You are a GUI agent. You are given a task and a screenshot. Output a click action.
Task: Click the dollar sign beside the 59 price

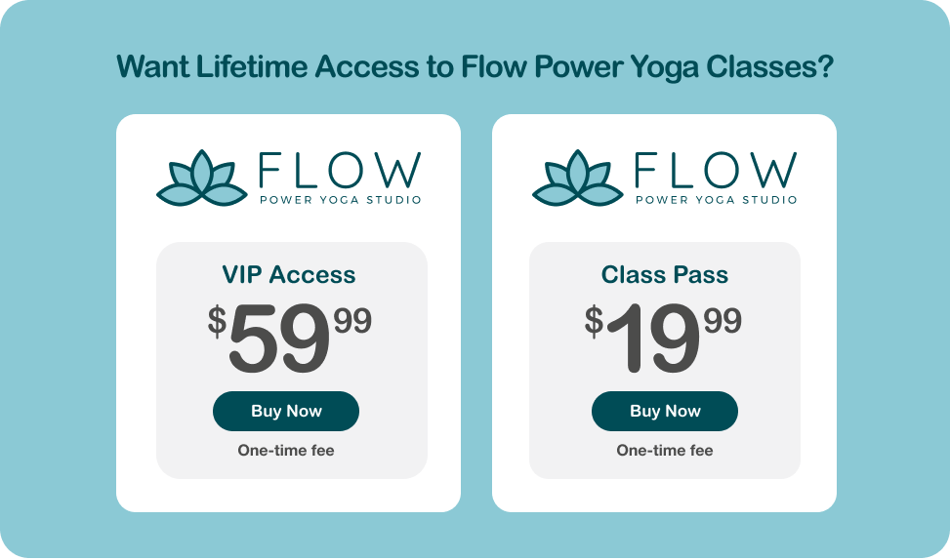[x=217, y=321]
